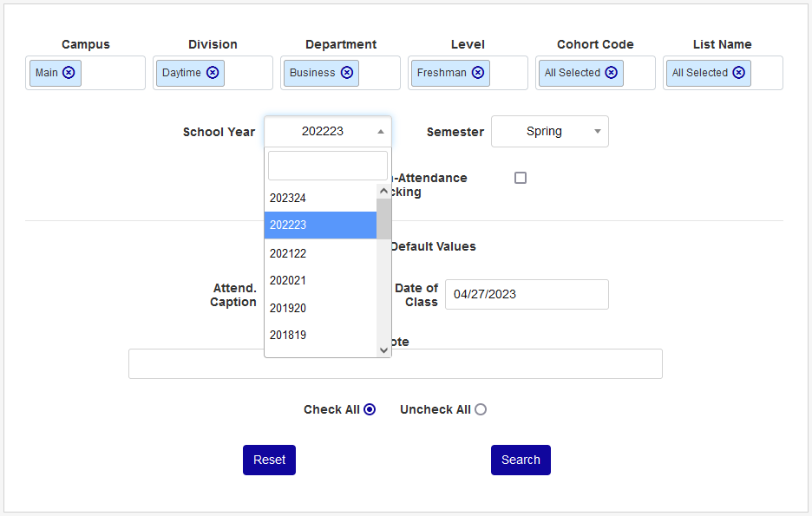Remove the Business department tag
812x516 pixels.
pyautogui.click(x=347, y=73)
